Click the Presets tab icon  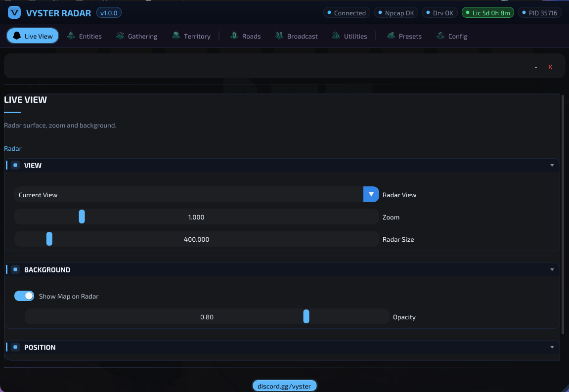pyautogui.click(x=391, y=36)
